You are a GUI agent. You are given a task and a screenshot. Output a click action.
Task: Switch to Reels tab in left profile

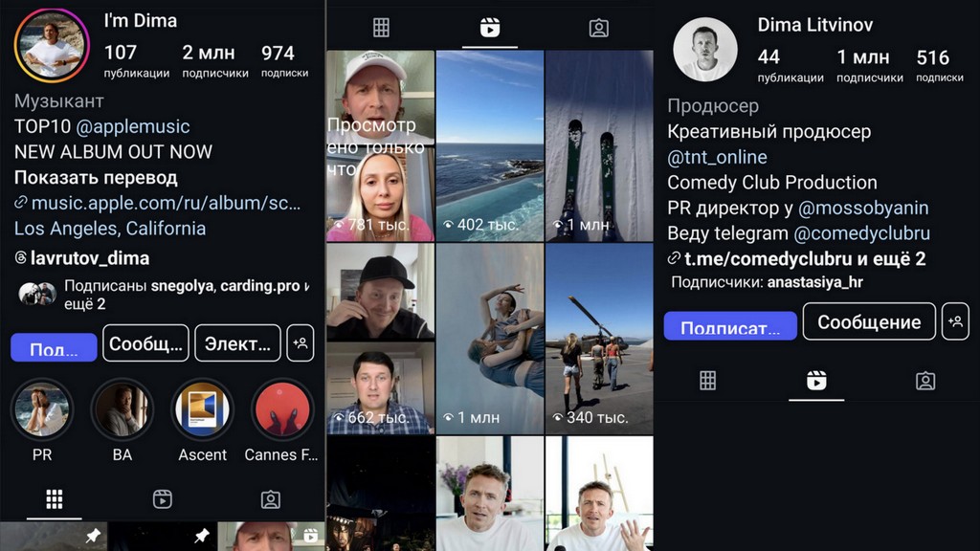163,498
